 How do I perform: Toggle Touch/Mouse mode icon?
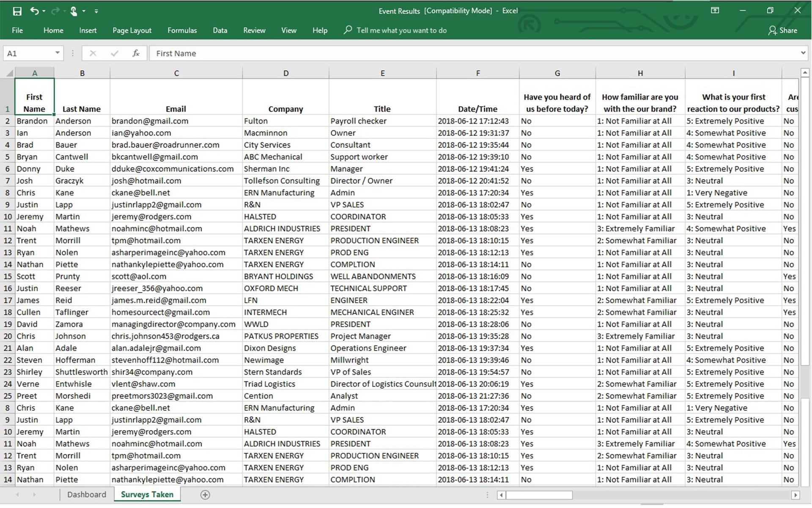tap(74, 11)
